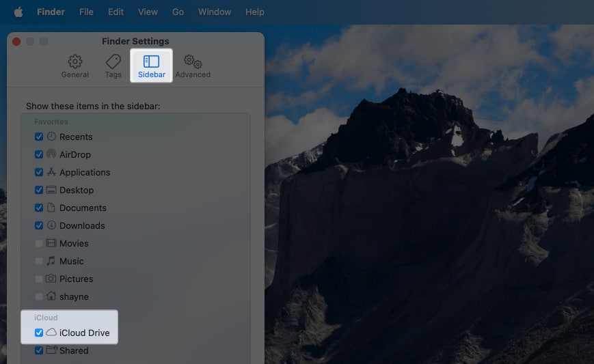Click the Shared folder icon

(51, 350)
